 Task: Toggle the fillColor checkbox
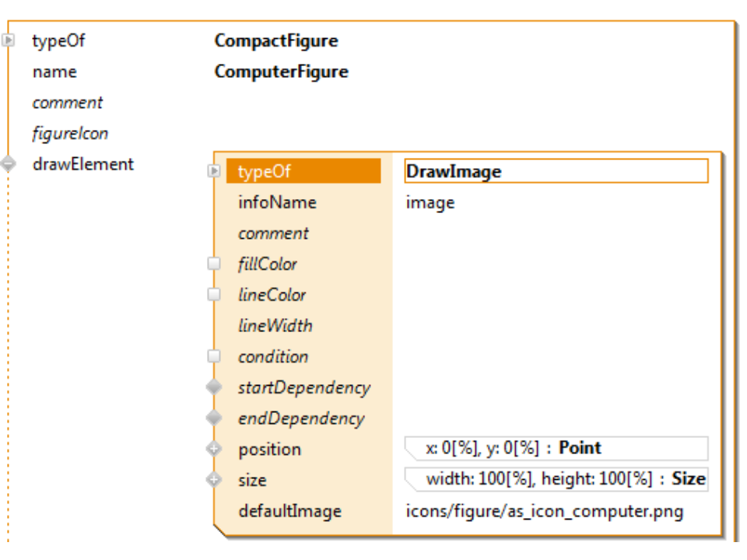point(214,264)
